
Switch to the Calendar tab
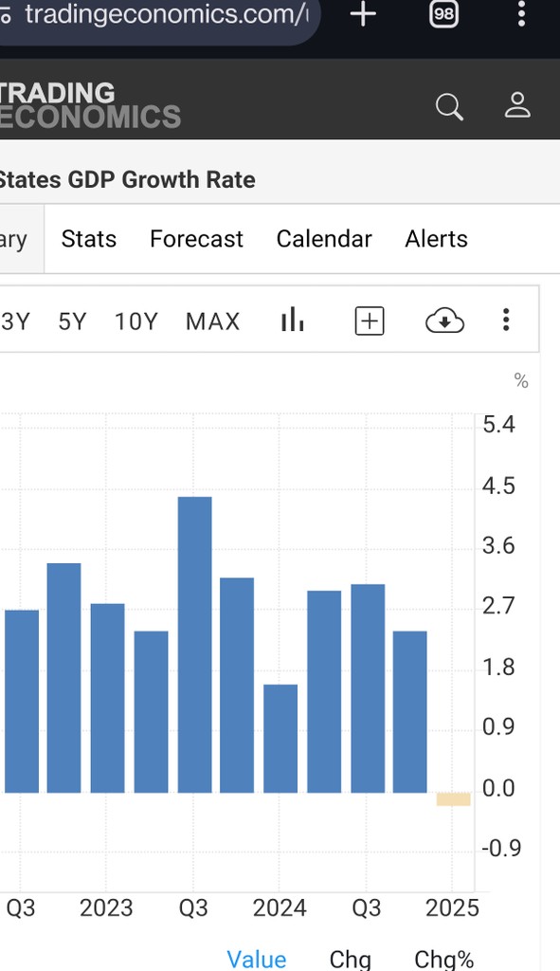[x=324, y=239]
